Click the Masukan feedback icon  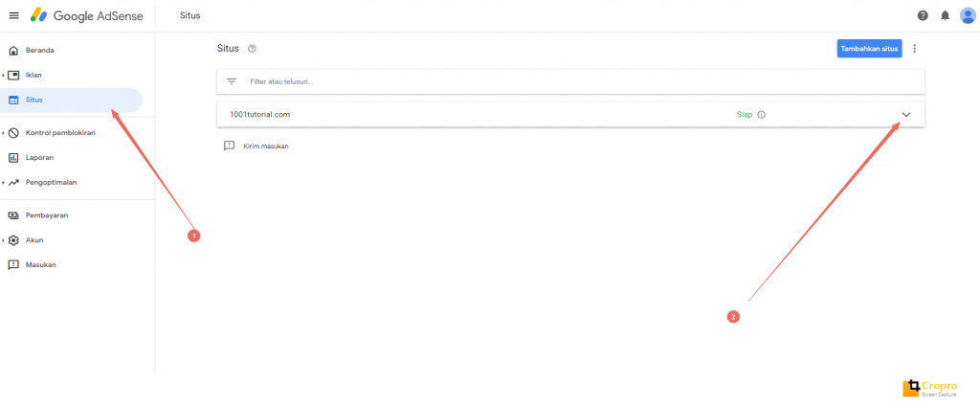(x=13, y=265)
